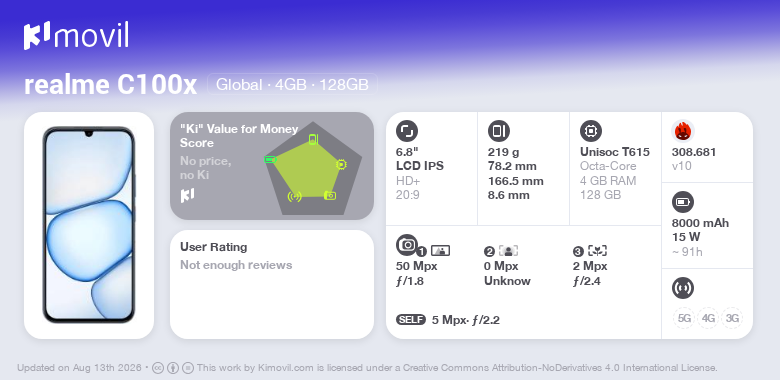This screenshot has width=780, height=380.
Task: Click the macro camera icon number 3
Action: (597, 251)
